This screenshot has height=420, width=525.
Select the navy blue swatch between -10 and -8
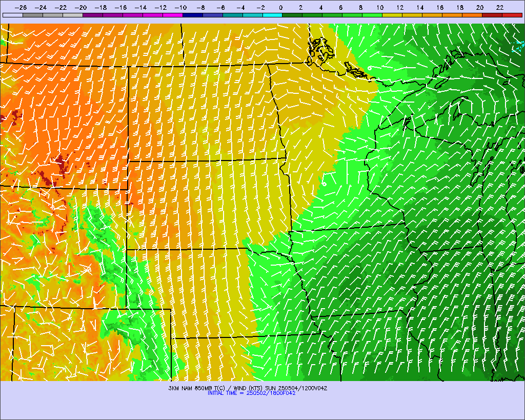coord(193,15)
